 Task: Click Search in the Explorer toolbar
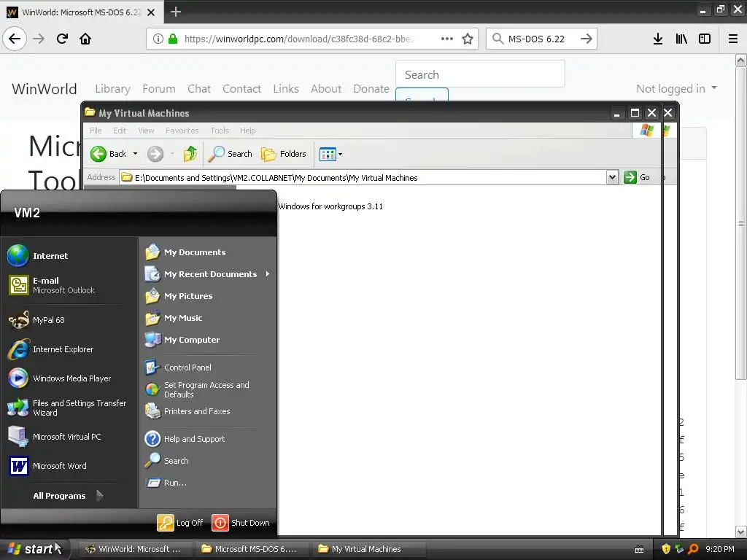coord(230,154)
